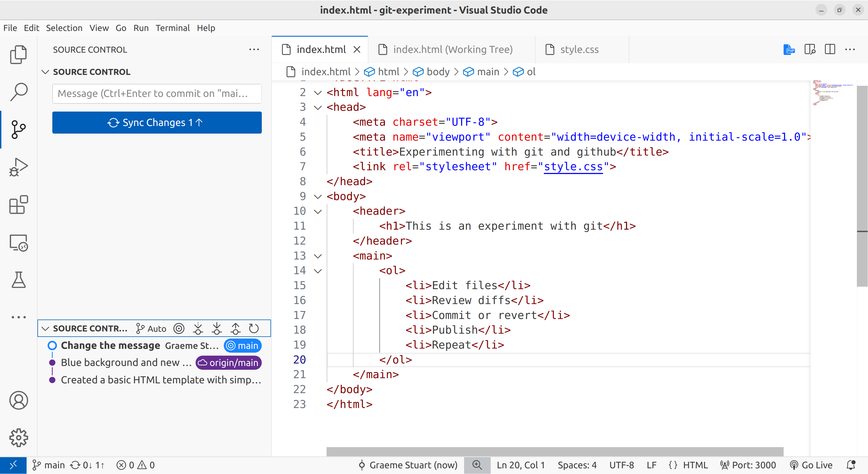868x474 pixels.
Task: Click Sync Changes 1 button to push
Action: 157,123
